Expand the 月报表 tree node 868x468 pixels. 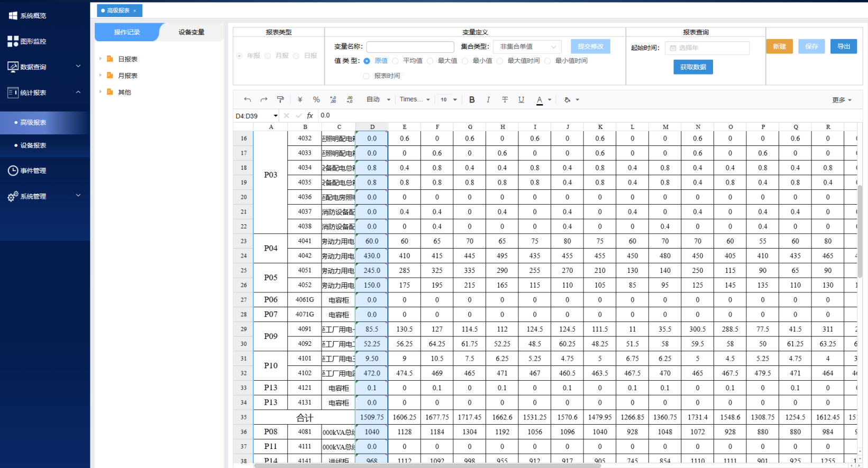click(x=100, y=76)
